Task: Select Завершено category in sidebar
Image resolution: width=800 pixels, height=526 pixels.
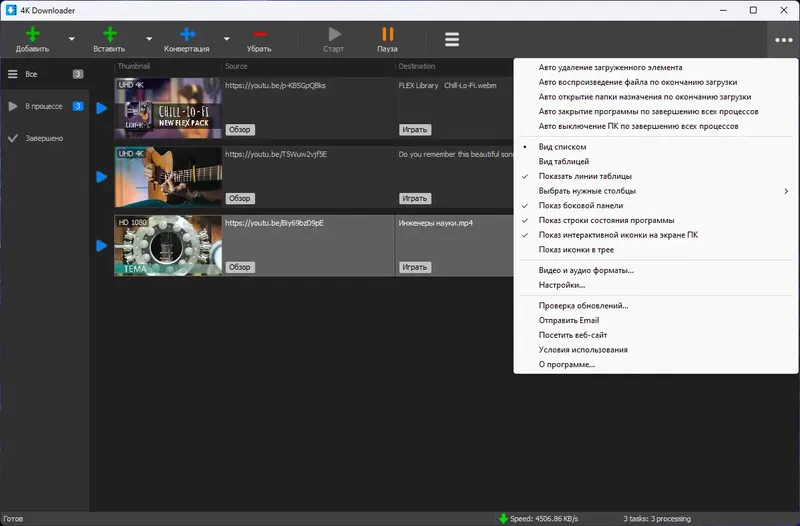Action: pos(45,138)
